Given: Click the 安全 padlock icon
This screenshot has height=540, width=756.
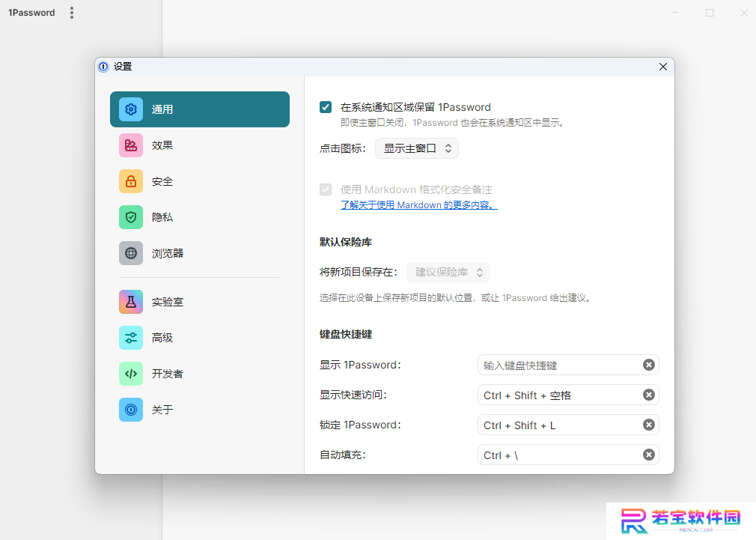Looking at the screenshot, I should [131, 181].
